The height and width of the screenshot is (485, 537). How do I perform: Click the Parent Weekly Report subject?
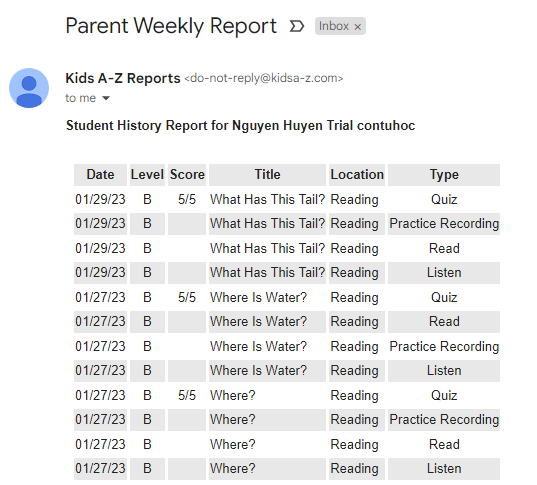pos(171,26)
